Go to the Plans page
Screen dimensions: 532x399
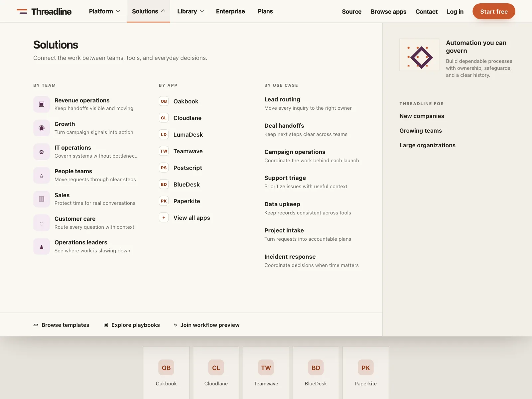coord(265,11)
